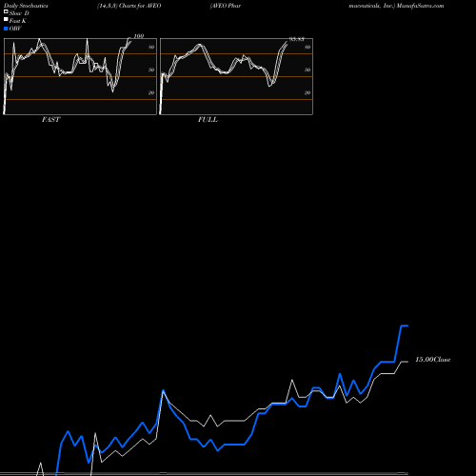Click the '50' axis label on FULL chart
476x476 pixels.
[x=307, y=69]
